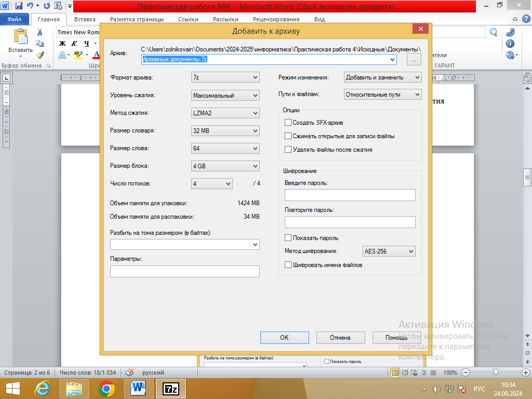Screen dimensions: 532x399
Task: Click the Paste clipboard icon in Word
Action: click(x=20, y=37)
